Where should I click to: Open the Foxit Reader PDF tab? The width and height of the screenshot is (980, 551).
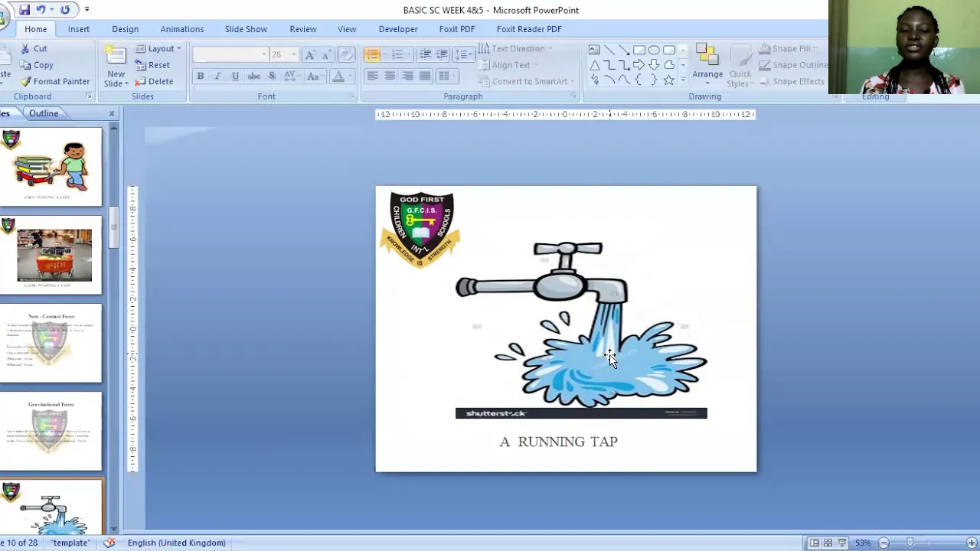click(x=529, y=29)
